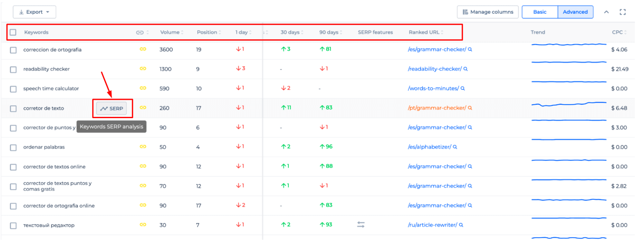This screenshot has width=644, height=244.
Task: Click magnifier next to /ru/article-rewriter/
Action: coord(461,225)
